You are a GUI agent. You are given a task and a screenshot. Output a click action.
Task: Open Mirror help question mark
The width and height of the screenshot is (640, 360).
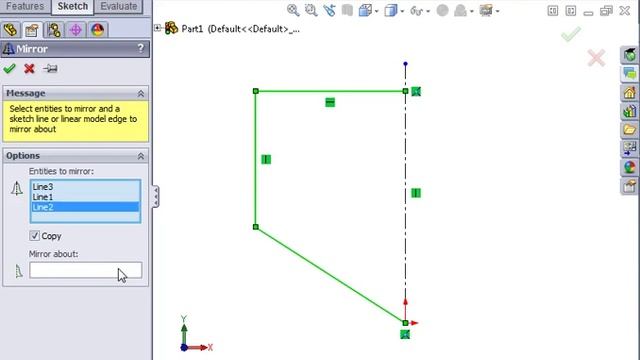[141, 49]
